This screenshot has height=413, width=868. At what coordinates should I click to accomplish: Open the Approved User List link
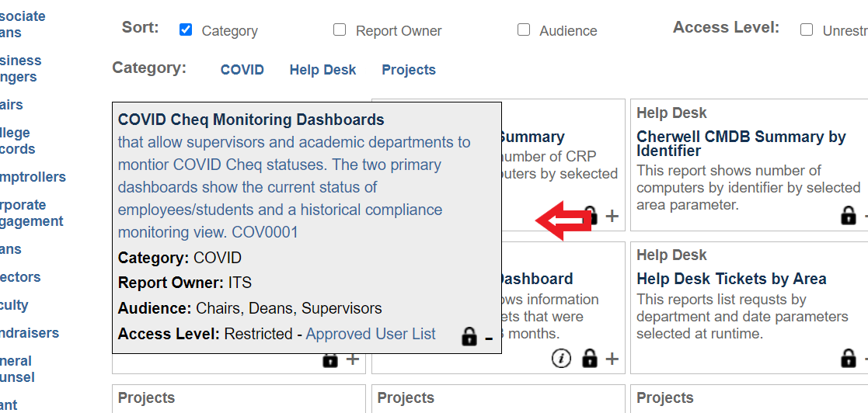(x=371, y=334)
